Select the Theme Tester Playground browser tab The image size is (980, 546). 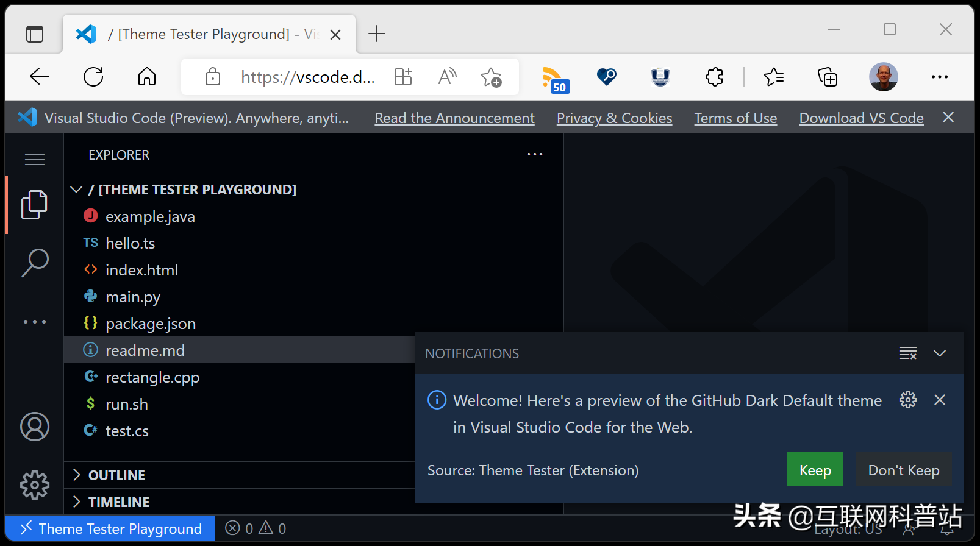tap(209, 34)
